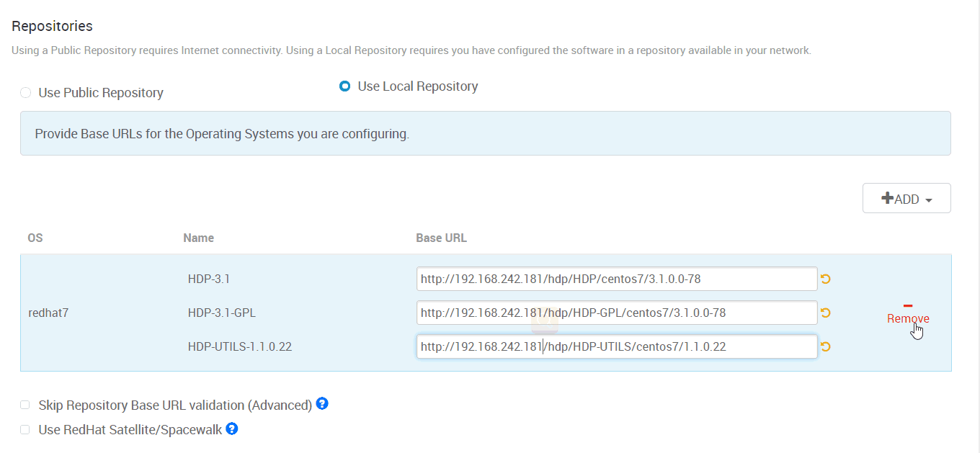Screen dimensions: 980x453
Task: Open the ADD dropdown caret
Action: point(928,200)
